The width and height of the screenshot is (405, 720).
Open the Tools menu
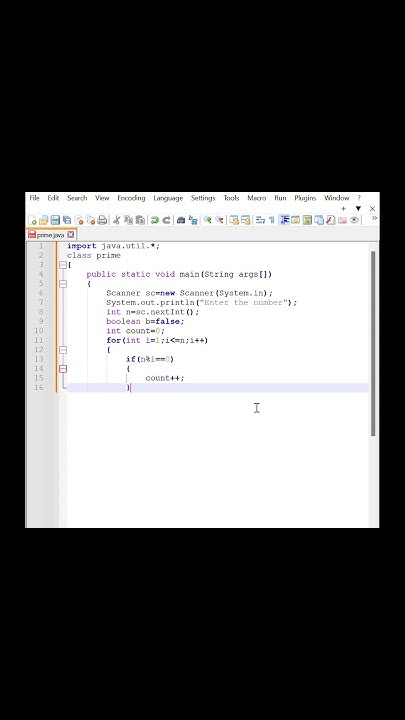click(231, 198)
